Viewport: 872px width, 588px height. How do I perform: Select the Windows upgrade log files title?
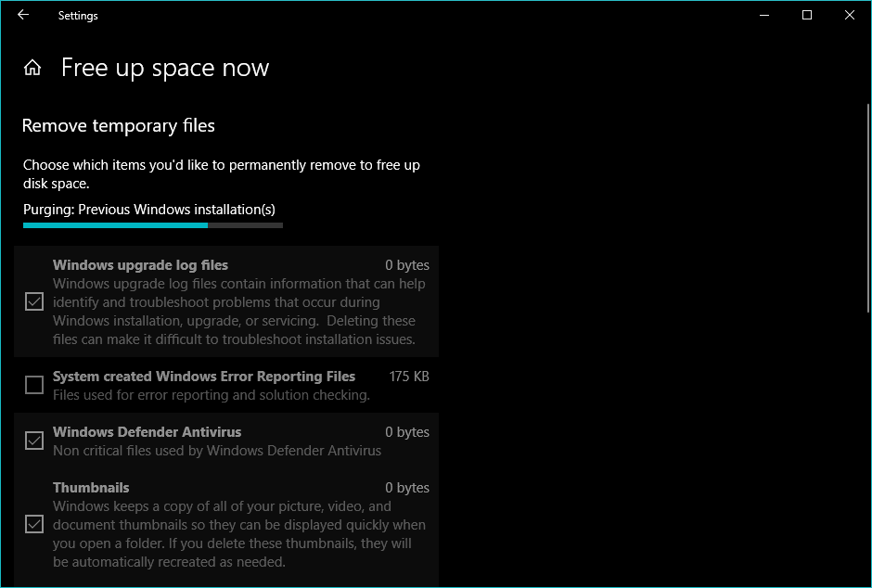[140, 265]
